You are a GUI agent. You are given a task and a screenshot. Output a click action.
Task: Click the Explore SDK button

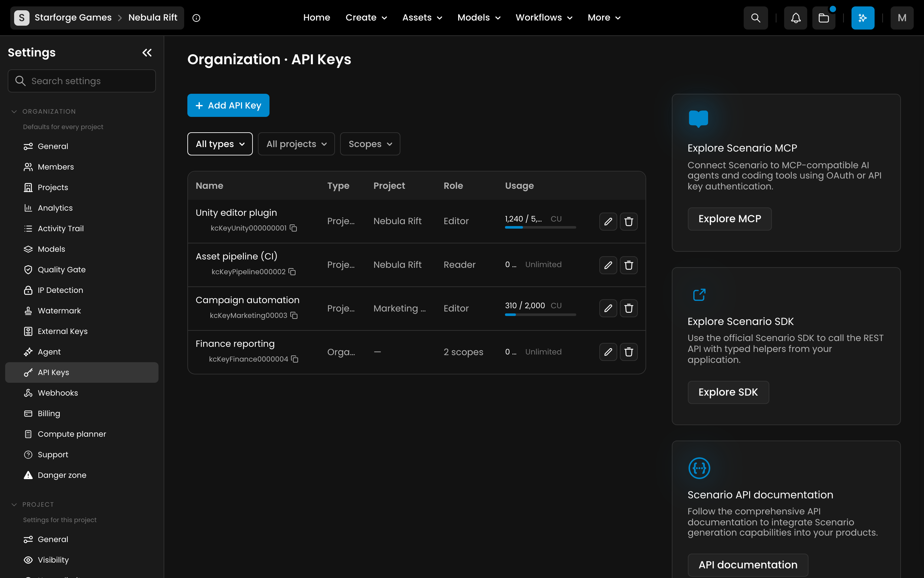point(728,392)
